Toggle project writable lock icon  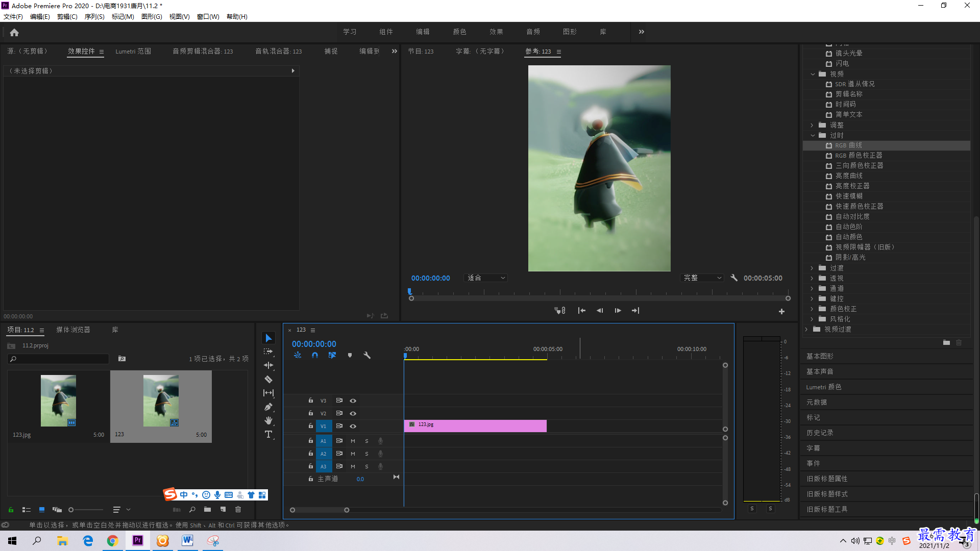pos(11,509)
